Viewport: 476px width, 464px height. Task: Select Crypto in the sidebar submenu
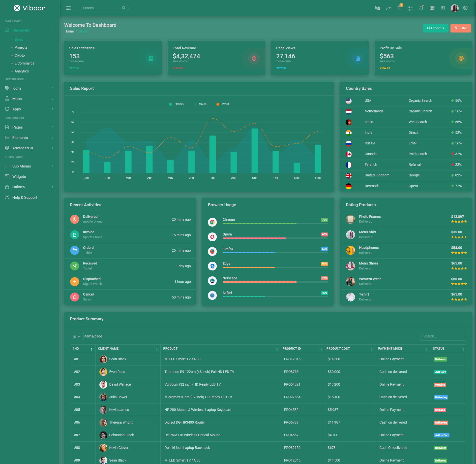[20, 55]
